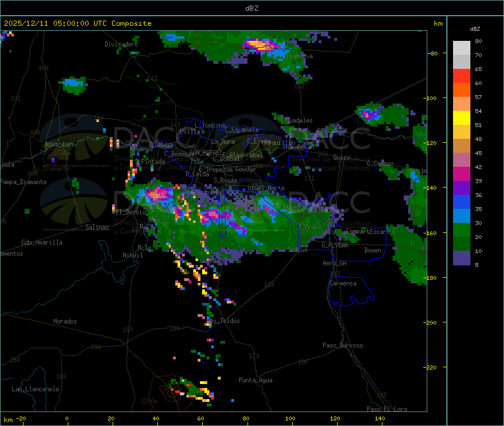Select the 'Agua_Toro' map label
This screenshot has height=426, width=504.
60,144
